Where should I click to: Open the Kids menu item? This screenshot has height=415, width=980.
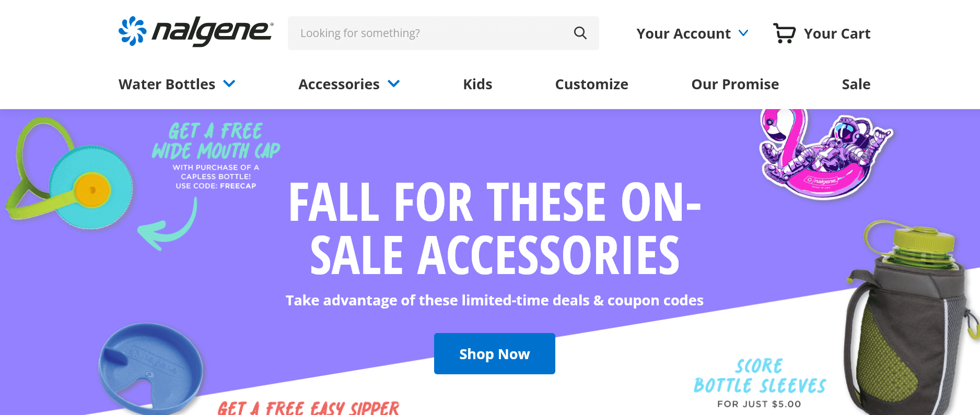[477, 84]
